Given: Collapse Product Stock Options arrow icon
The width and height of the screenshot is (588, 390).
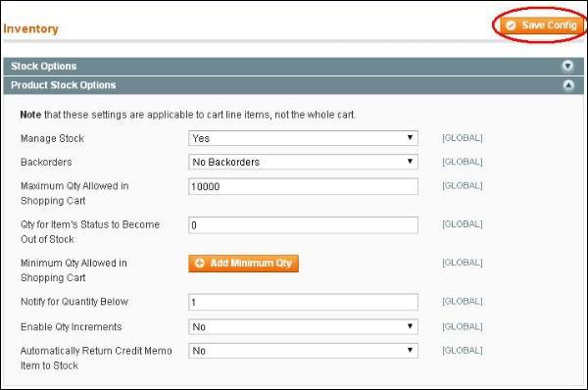Looking at the screenshot, I should click(568, 85).
